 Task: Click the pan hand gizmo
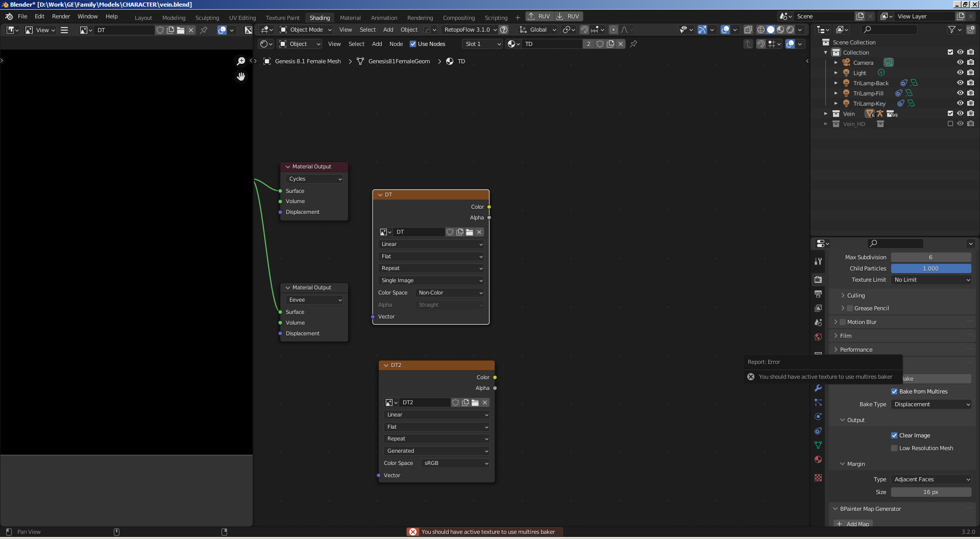click(241, 77)
